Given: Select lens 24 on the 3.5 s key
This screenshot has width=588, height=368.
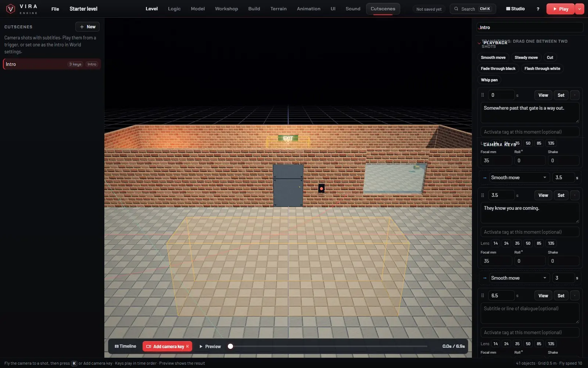Looking at the screenshot, I should [x=506, y=243].
